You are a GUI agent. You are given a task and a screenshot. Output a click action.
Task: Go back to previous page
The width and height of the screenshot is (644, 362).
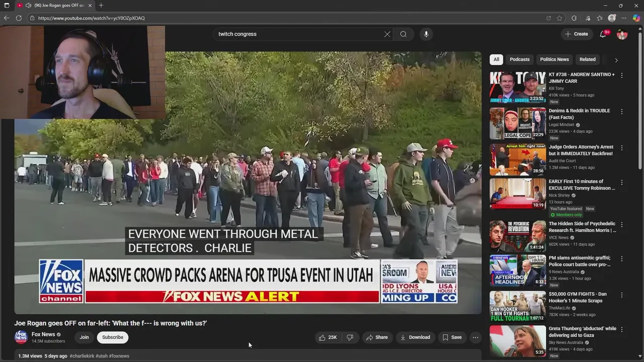[x=7, y=18]
